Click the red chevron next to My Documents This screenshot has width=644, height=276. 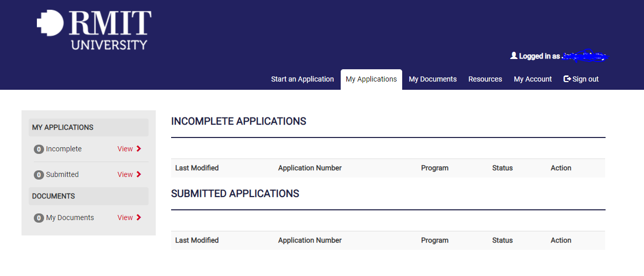[139, 218]
